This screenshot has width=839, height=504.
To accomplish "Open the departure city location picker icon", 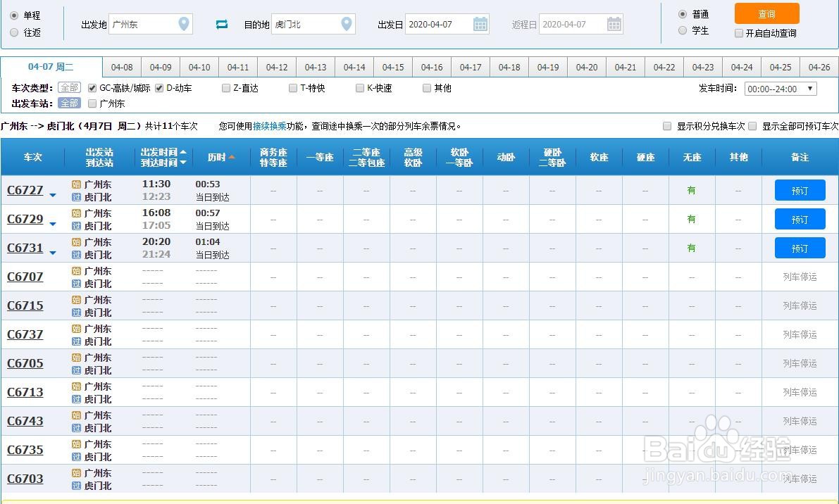I will point(185,23).
